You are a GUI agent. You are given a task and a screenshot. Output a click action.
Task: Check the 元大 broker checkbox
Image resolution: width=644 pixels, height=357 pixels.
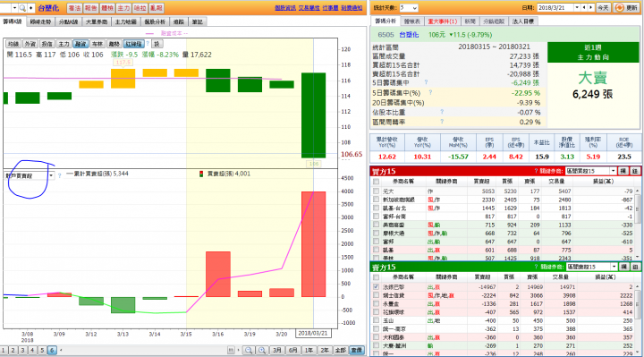[377, 191]
